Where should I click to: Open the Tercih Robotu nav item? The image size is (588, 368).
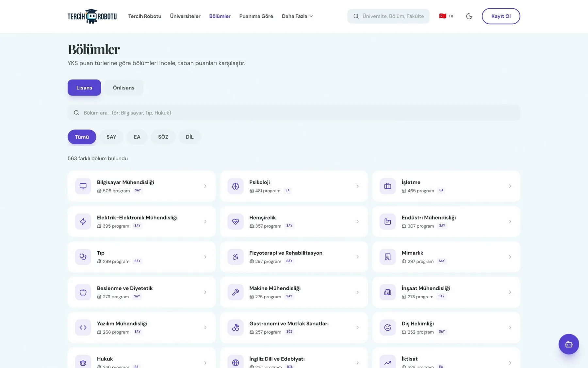pos(145,16)
